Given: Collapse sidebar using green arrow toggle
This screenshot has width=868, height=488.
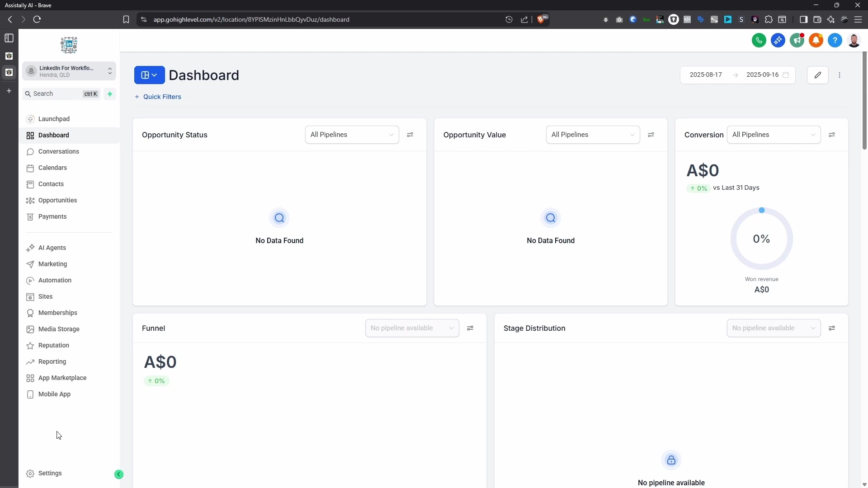Looking at the screenshot, I should coord(119,474).
